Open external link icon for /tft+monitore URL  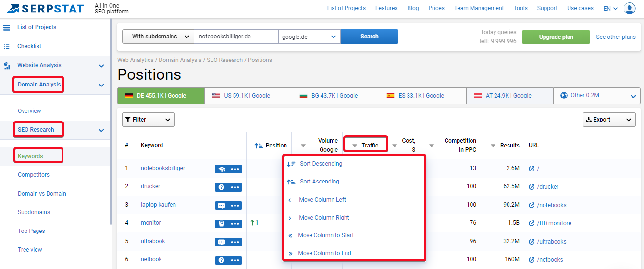[532, 223]
